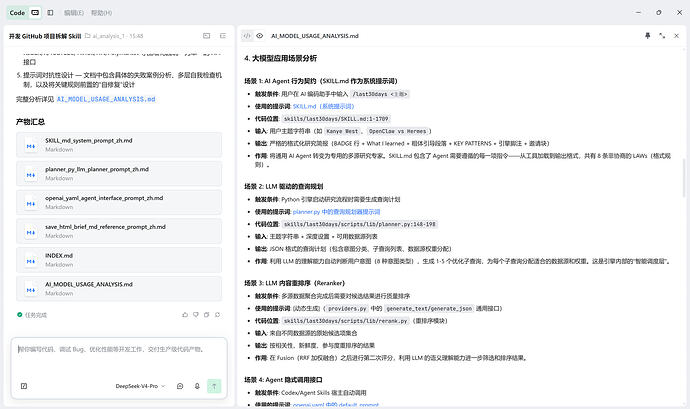Open openai_yaml_agent_interface_prompt_zh.md artifact card
Viewport: 690px width, 409px height.
click(119, 202)
